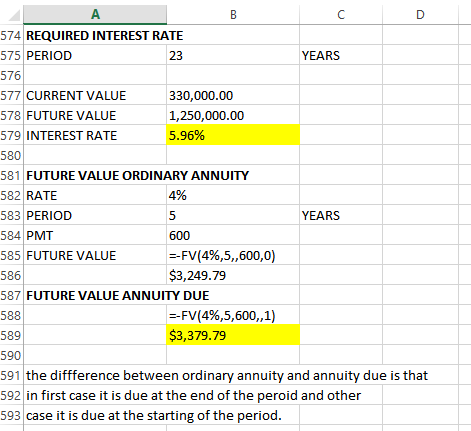471x431 pixels.
Task: Click the row 593 text 'case it is due'
Action: [x=154, y=415]
